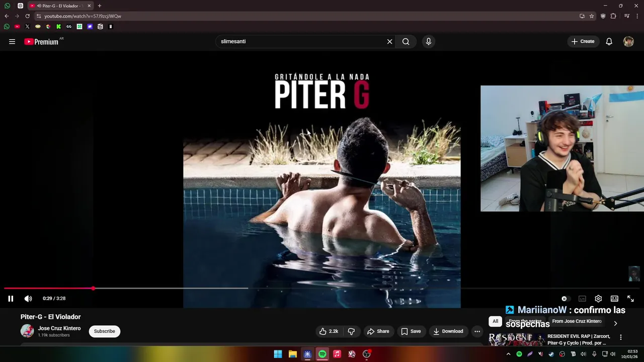Open WhatsApp bookmark in bookmarks bar
644x362 pixels.
coord(7,27)
